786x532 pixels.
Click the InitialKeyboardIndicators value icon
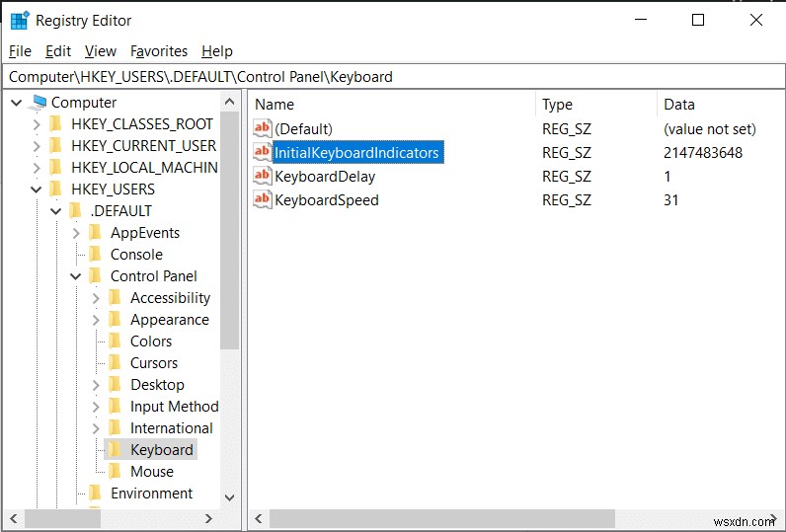coord(263,152)
